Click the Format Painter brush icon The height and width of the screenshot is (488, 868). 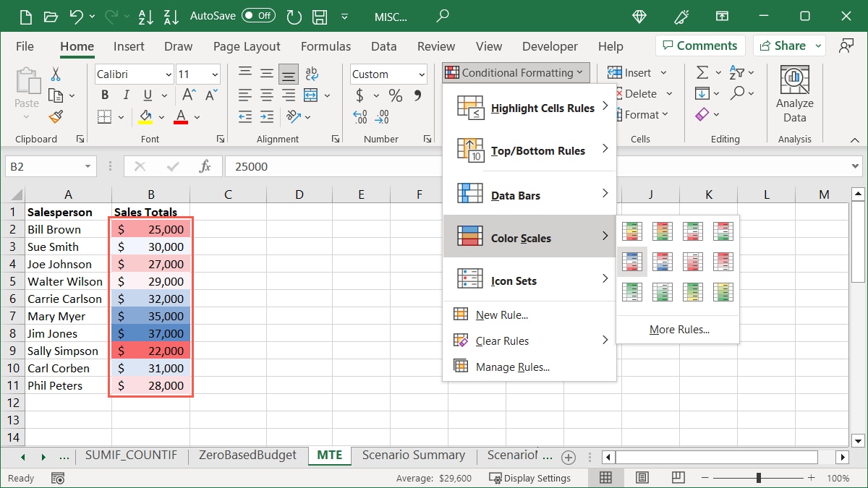coord(56,116)
